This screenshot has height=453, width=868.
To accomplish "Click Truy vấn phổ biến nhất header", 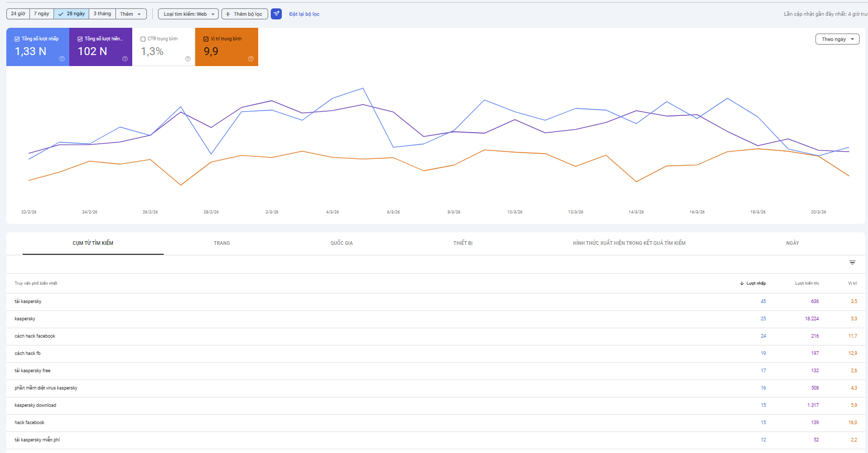I will point(36,283).
